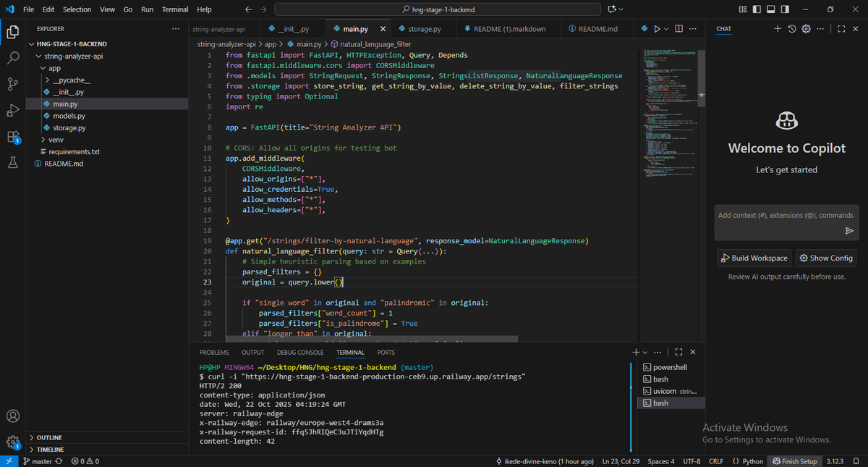The height and width of the screenshot is (467, 868).
Task: Switch to the README.md editor tab
Action: (x=597, y=29)
